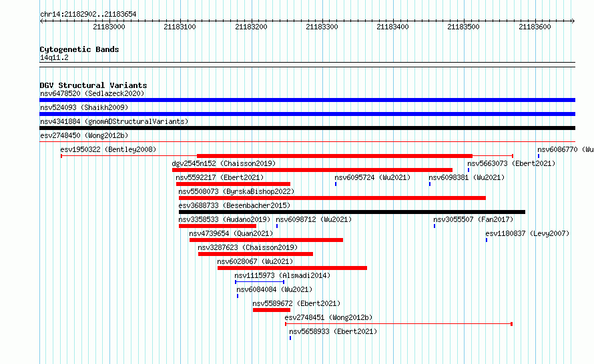Click ruler position 21183000
Screen dimensions: 594x364
(109, 27)
